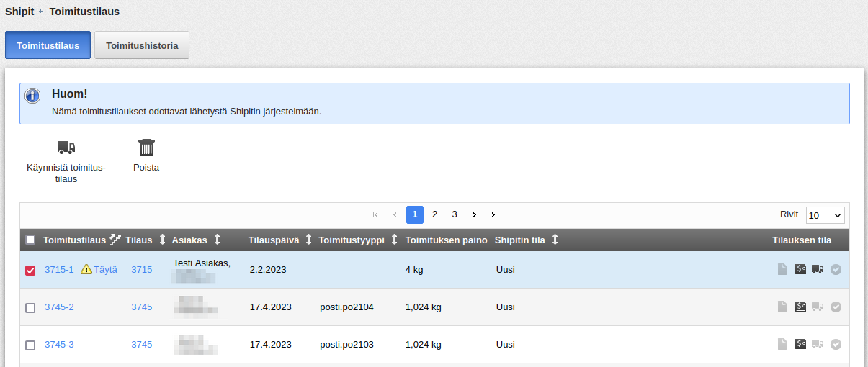Click the 17.4.2023 date in row 3745-3
The image size is (868, 367).
pos(271,344)
